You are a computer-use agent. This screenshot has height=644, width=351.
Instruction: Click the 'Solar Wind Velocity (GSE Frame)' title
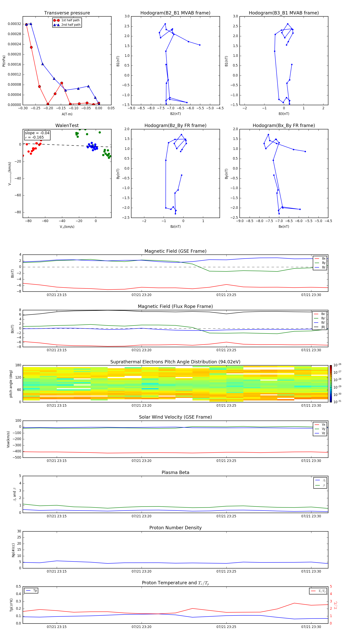[175, 417]
